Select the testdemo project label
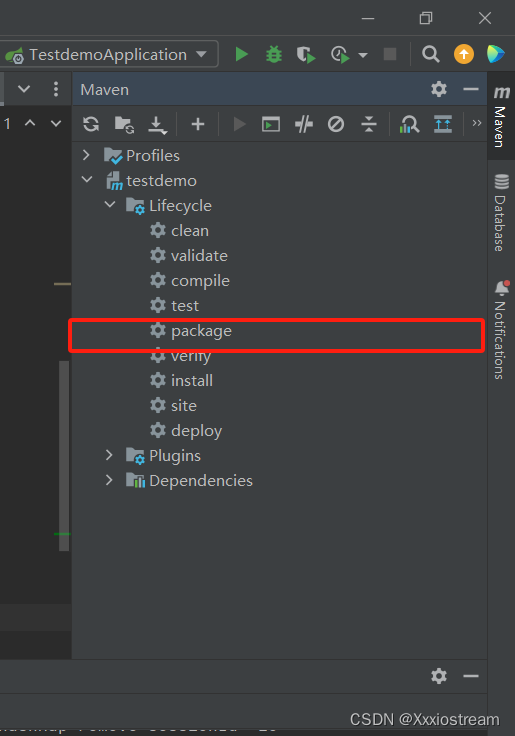Image resolution: width=515 pixels, height=736 pixels. [161, 181]
